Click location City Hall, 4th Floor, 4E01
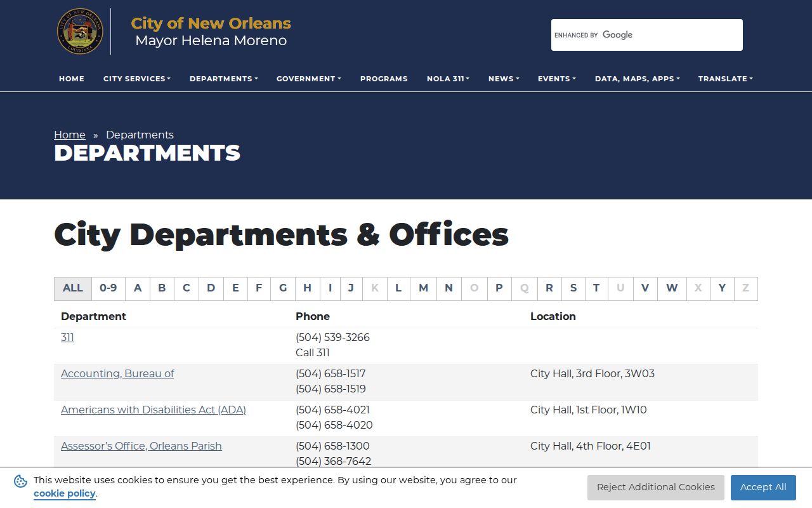 coord(591,446)
